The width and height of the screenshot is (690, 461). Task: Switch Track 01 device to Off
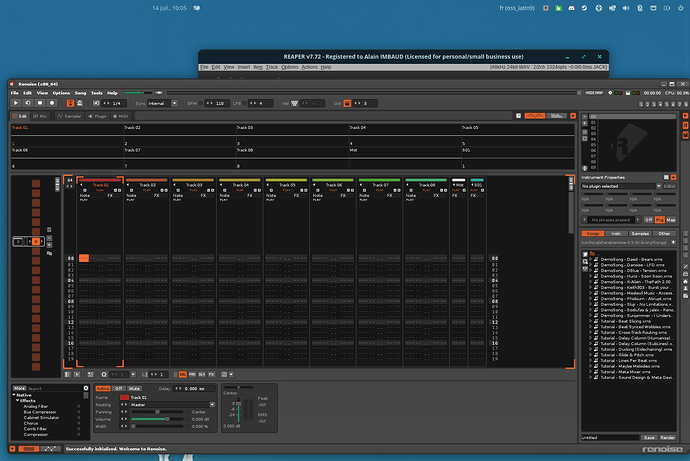click(118, 388)
